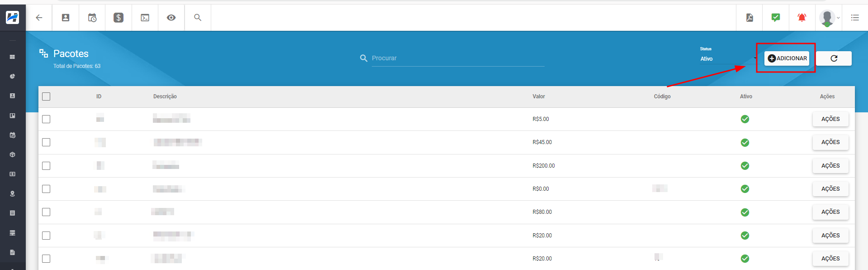
Task: Open the red alarm bell notifications
Action: pyautogui.click(x=802, y=18)
